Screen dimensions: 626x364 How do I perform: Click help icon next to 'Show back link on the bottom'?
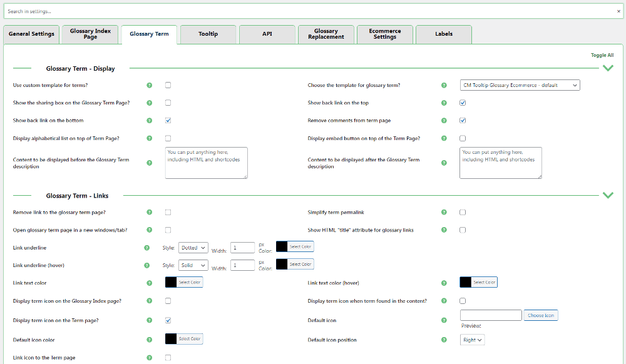[149, 120]
